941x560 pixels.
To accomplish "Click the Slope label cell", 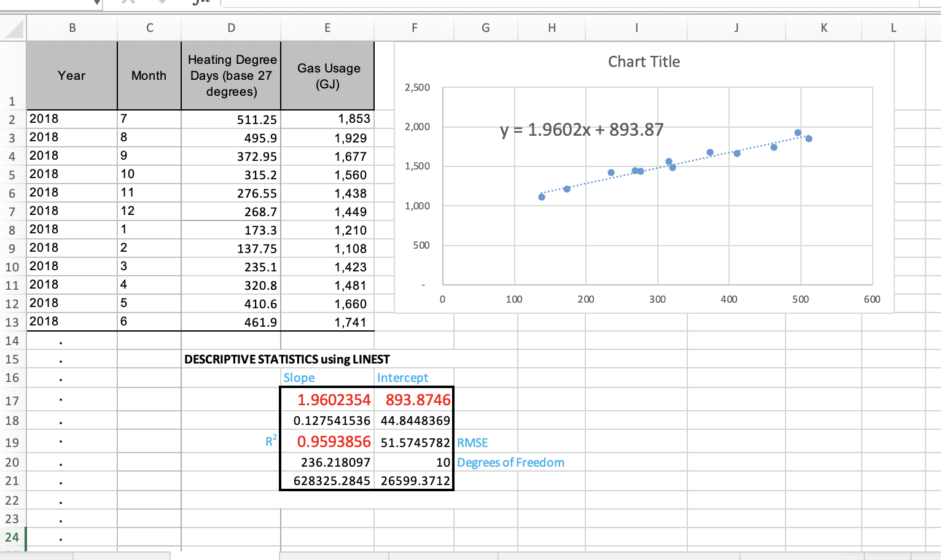I will 327,378.
